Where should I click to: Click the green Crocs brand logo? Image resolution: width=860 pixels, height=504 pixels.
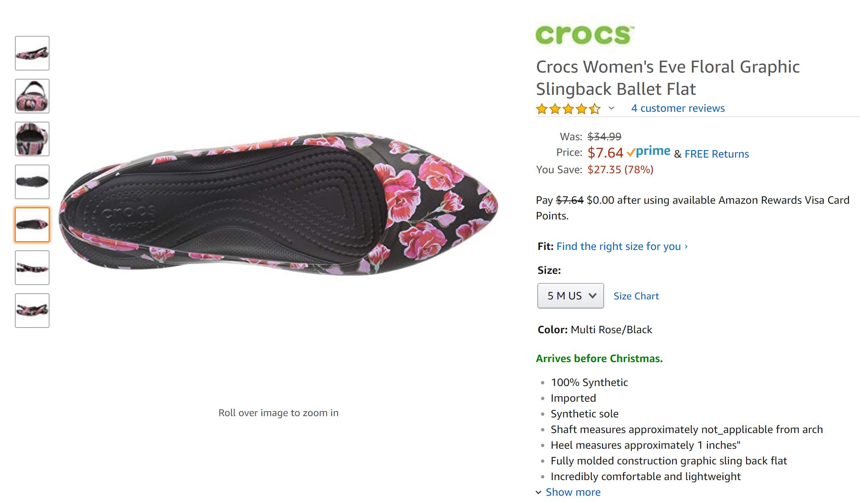(x=584, y=34)
